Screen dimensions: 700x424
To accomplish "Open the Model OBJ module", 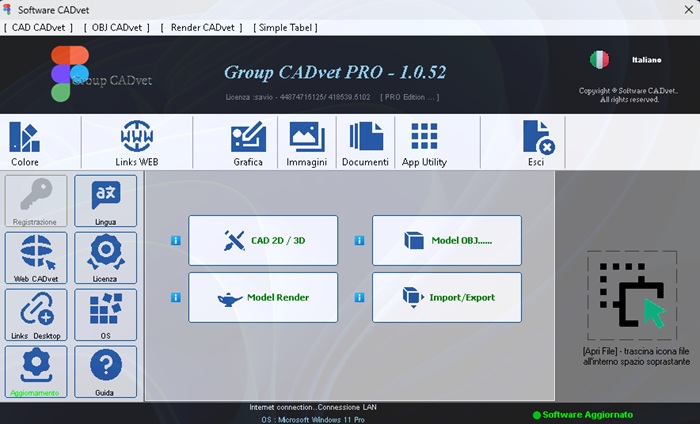I will tap(447, 241).
